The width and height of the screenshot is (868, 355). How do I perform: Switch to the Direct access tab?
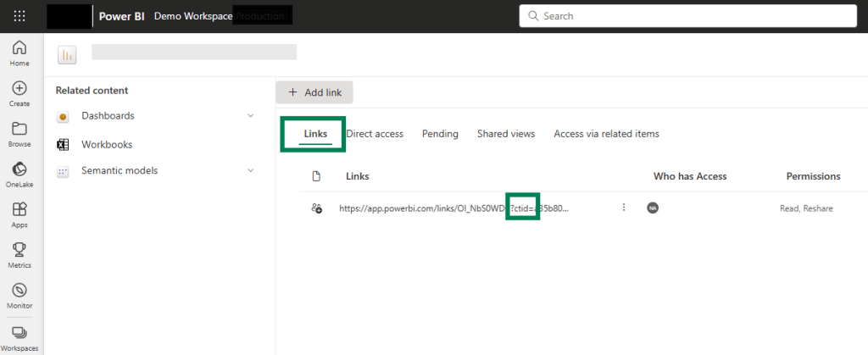[x=375, y=134]
